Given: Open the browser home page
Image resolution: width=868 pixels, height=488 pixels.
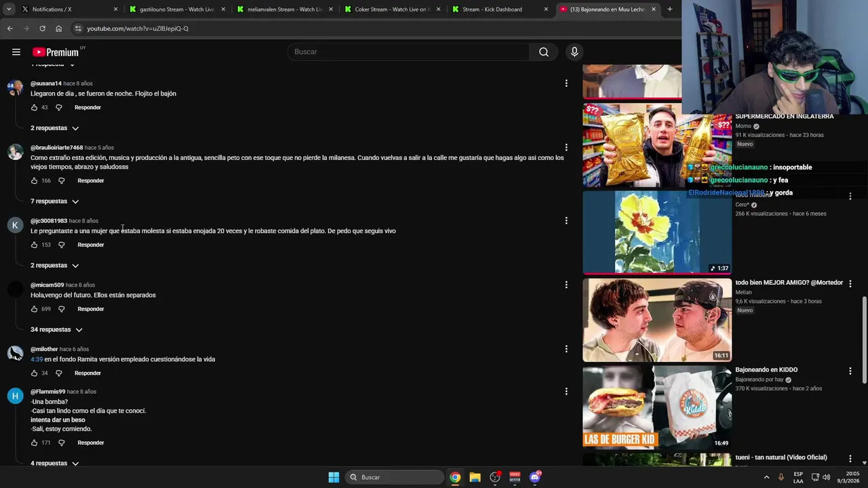Looking at the screenshot, I should (59, 28).
